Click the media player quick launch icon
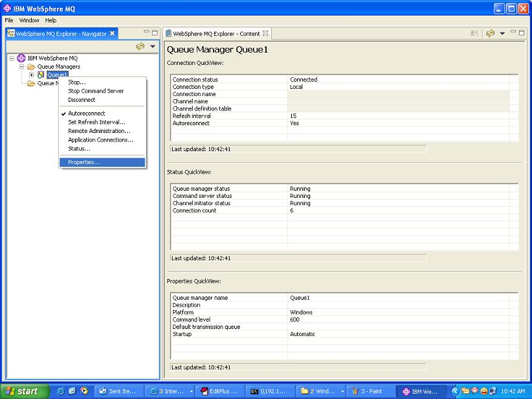The height and width of the screenshot is (399, 532). (x=84, y=391)
